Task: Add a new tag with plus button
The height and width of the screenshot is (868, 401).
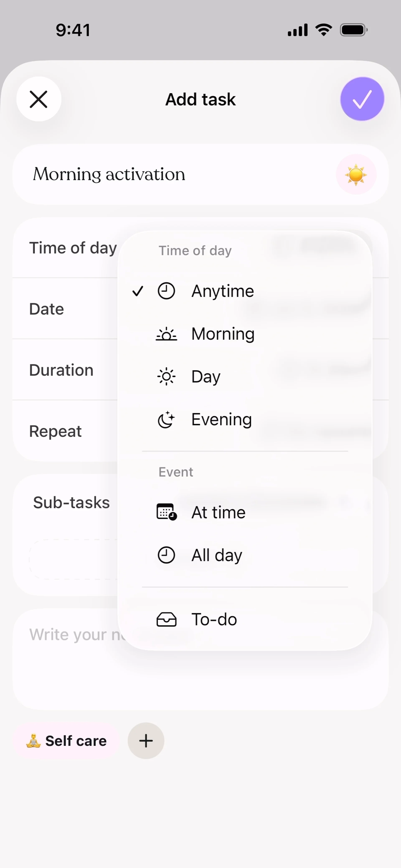Action: (x=146, y=741)
